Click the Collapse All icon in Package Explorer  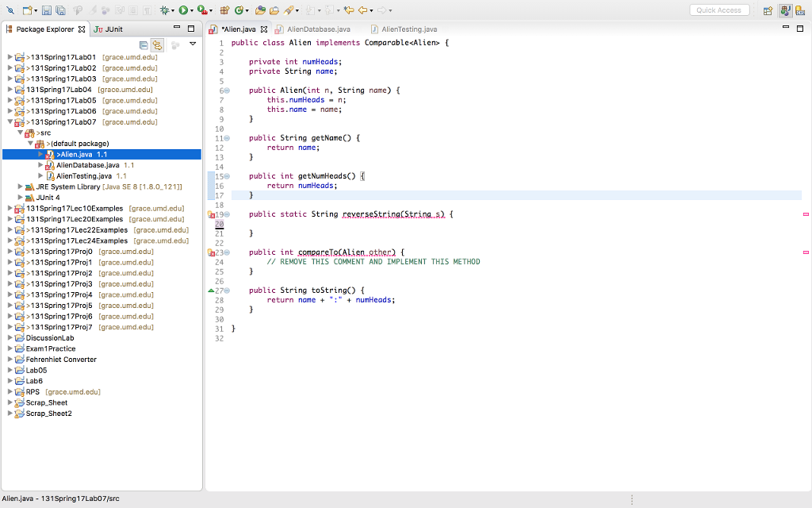tap(144, 45)
